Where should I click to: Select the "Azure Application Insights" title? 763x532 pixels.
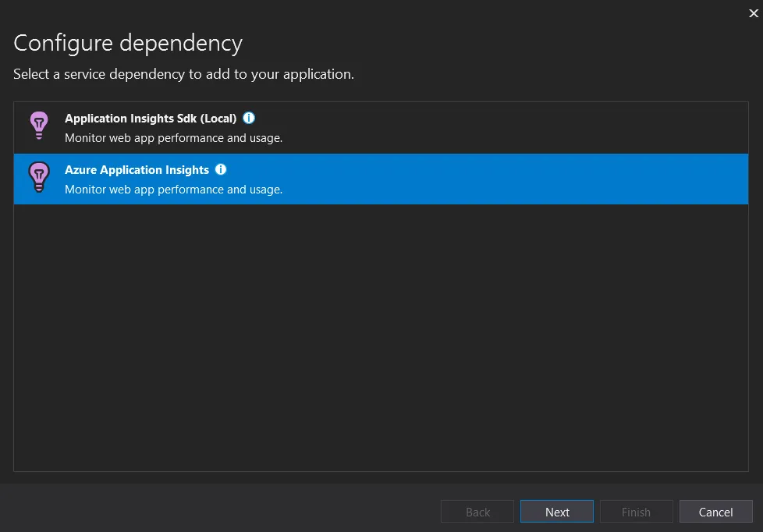click(137, 170)
